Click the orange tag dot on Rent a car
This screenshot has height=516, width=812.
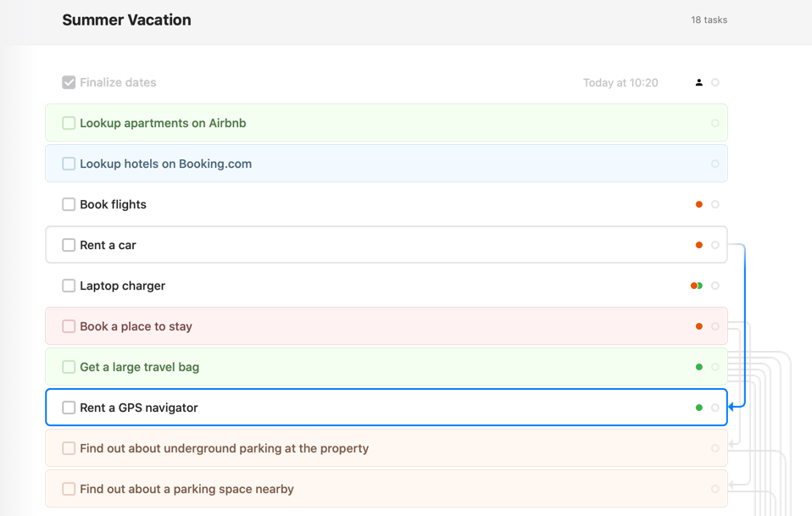coord(698,245)
